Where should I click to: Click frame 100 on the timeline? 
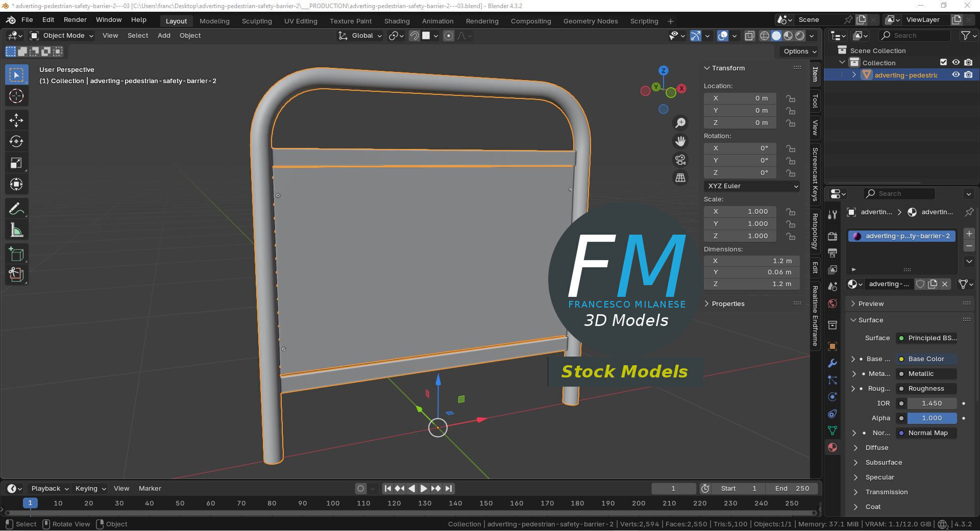pyautogui.click(x=333, y=503)
